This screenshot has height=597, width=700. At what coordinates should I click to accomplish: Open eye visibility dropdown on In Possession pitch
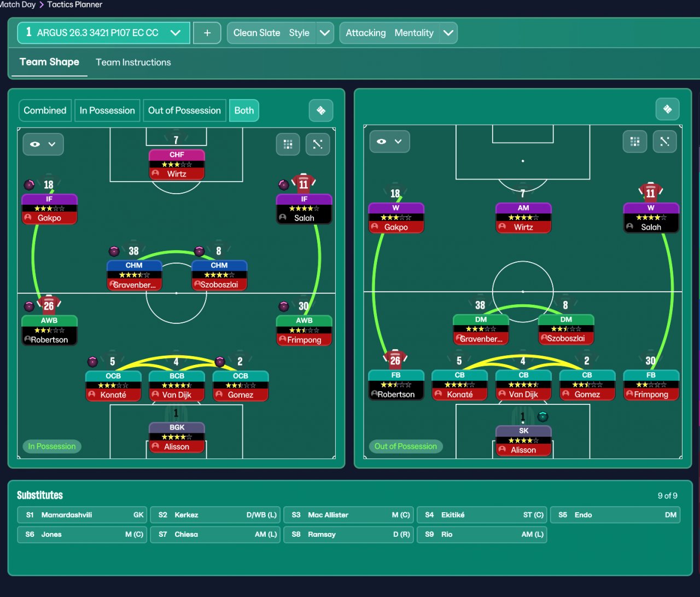coord(43,144)
